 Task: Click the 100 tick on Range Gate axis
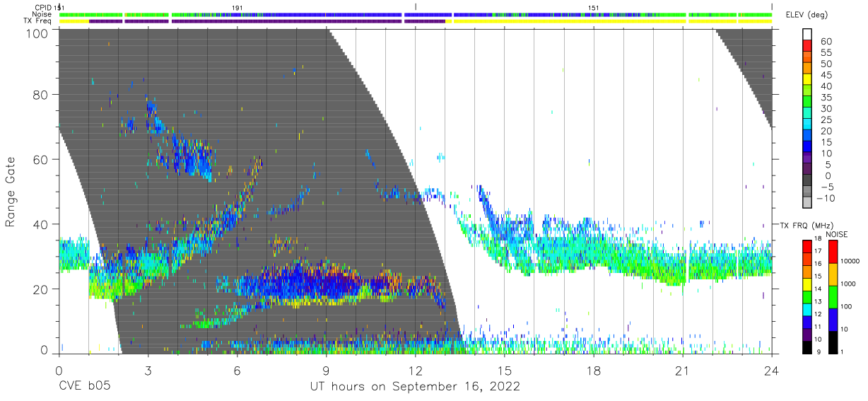pos(37,33)
